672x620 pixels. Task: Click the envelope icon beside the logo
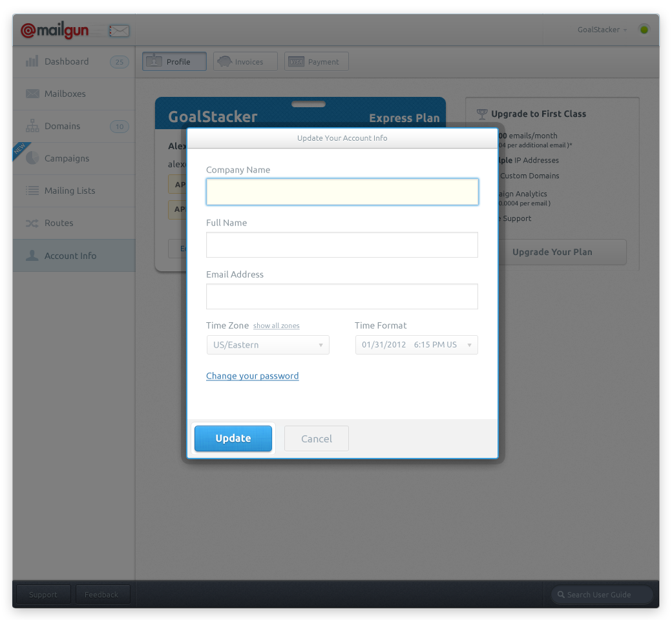pos(119,31)
